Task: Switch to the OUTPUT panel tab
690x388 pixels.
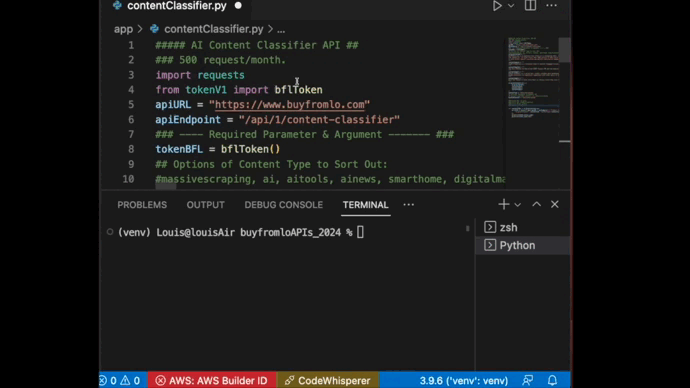Action: click(206, 205)
